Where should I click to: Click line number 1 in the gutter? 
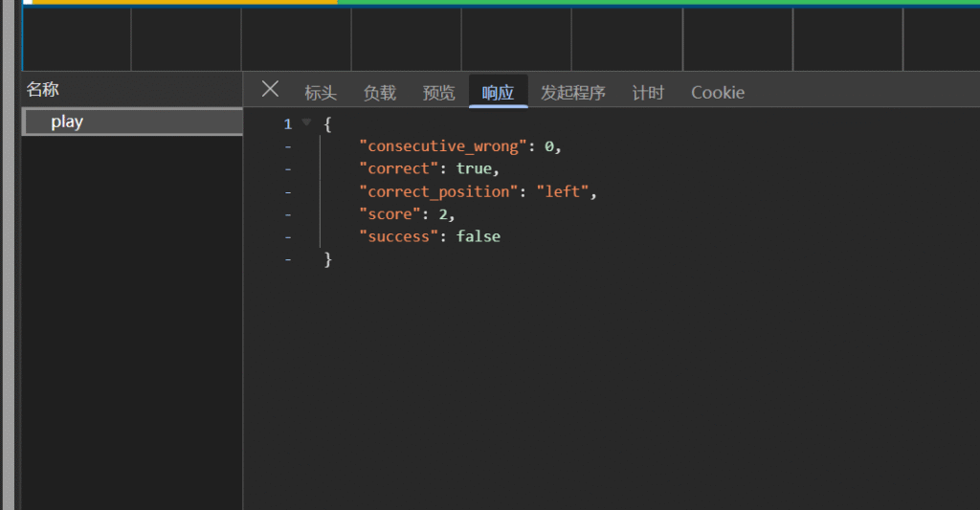287,124
